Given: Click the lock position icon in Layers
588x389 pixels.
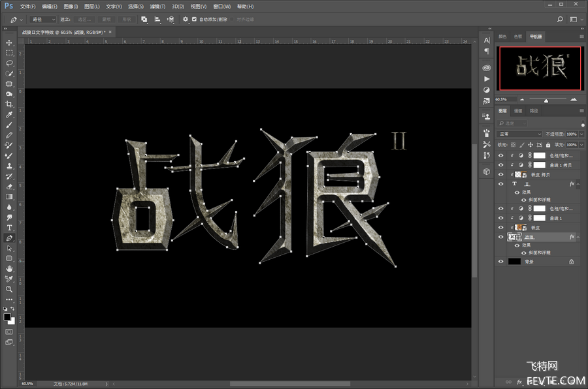Looking at the screenshot, I should [531, 145].
